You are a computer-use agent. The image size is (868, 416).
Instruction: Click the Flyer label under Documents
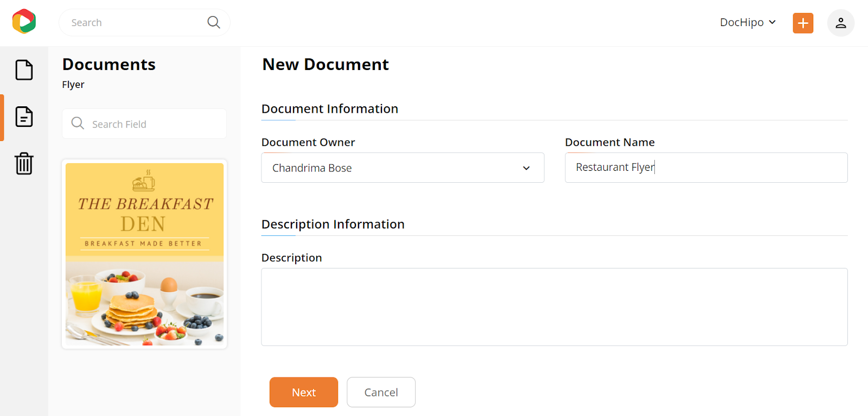73,85
